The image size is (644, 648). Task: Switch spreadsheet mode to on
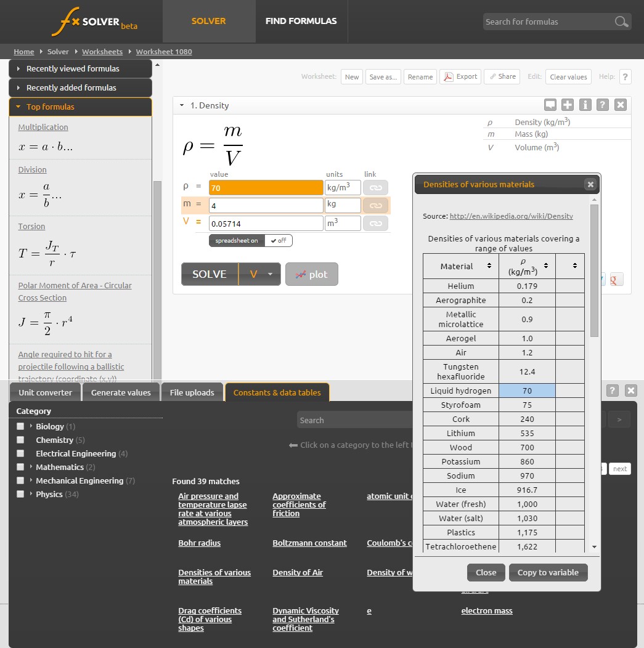coord(237,241)
